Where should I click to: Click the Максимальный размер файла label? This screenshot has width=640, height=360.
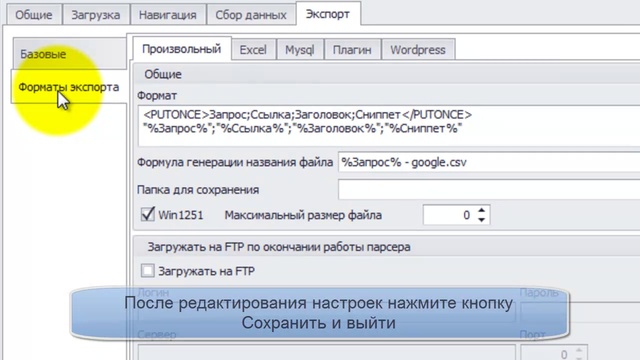303,215
